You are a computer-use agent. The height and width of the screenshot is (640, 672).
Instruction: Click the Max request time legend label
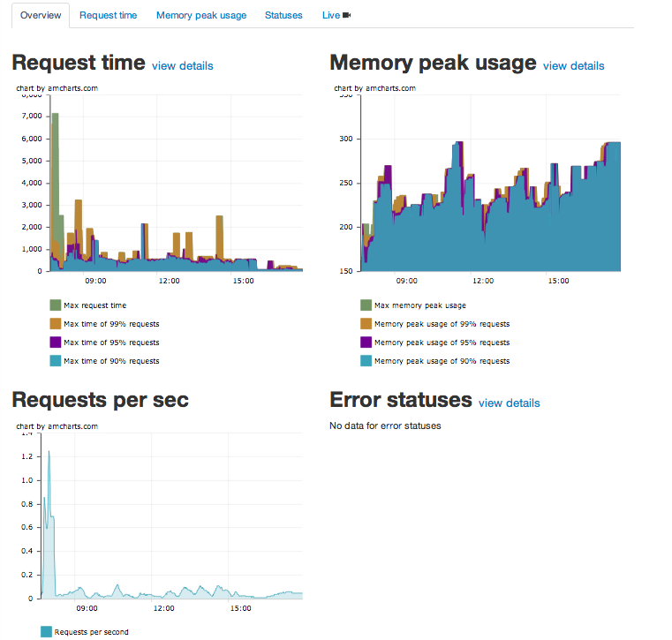click(x=95, y=305)
